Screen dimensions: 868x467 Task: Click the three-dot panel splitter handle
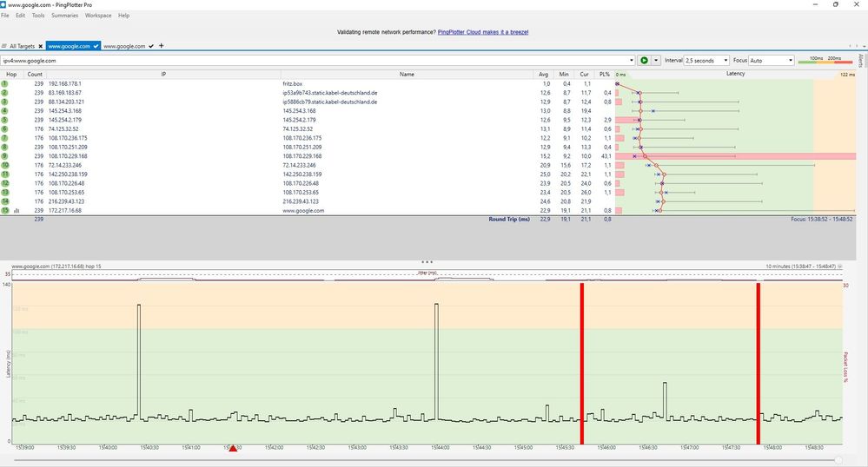(427, 262)
